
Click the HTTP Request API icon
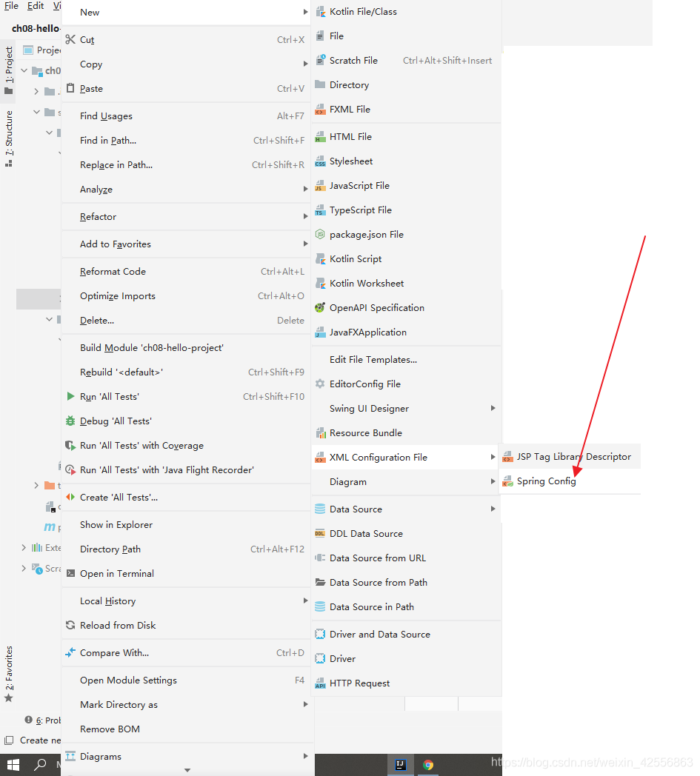point(320,683)
